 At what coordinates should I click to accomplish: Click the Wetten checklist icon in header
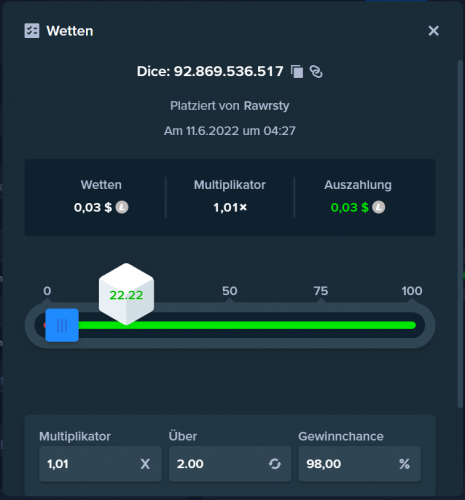32,31
